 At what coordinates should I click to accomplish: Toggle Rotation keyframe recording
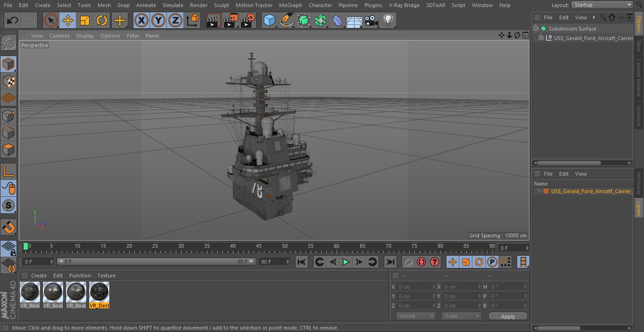pos(479,262)
